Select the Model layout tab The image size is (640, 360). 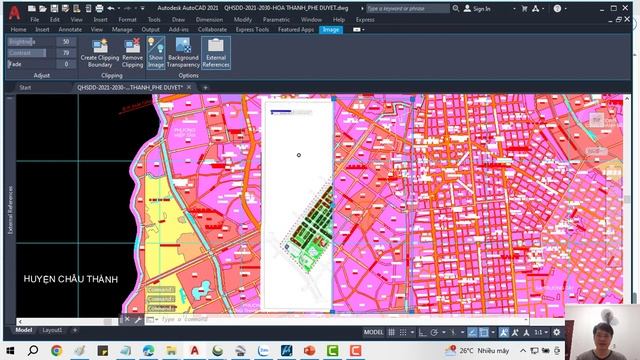[x=24, y=330]
